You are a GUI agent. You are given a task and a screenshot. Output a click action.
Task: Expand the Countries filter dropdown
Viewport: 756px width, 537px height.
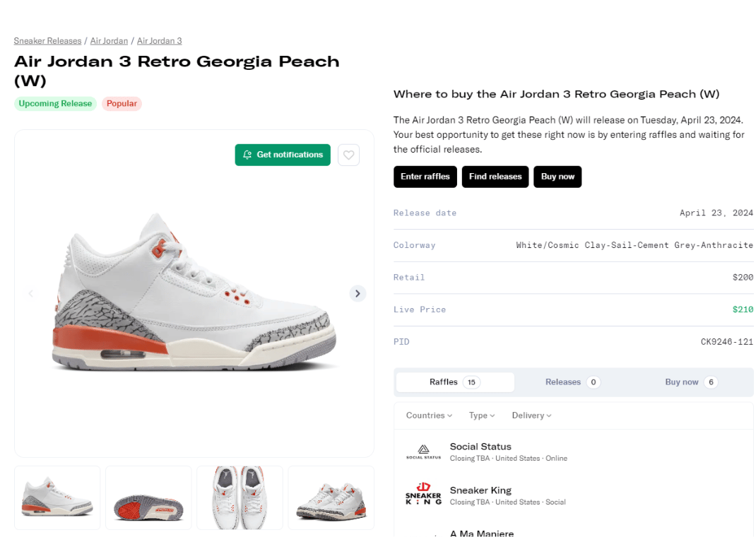coord(429,415)
